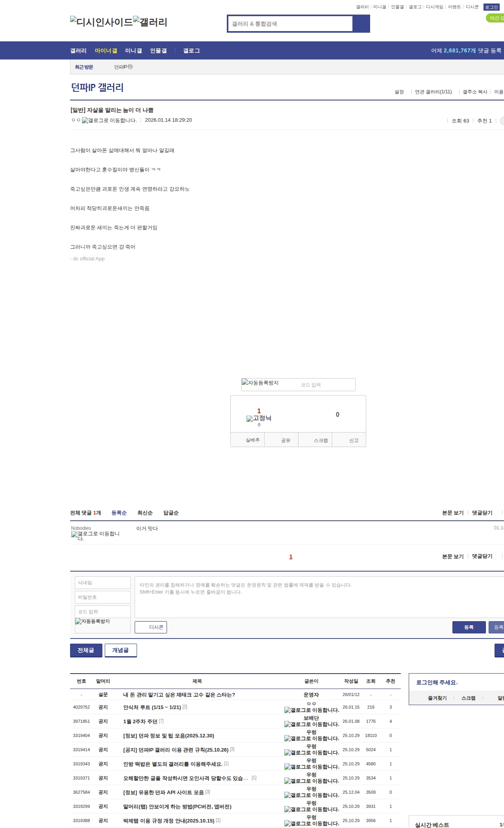Switch to the 개념글 tab
The image size is (504, 828).
[x=120, y=650]
